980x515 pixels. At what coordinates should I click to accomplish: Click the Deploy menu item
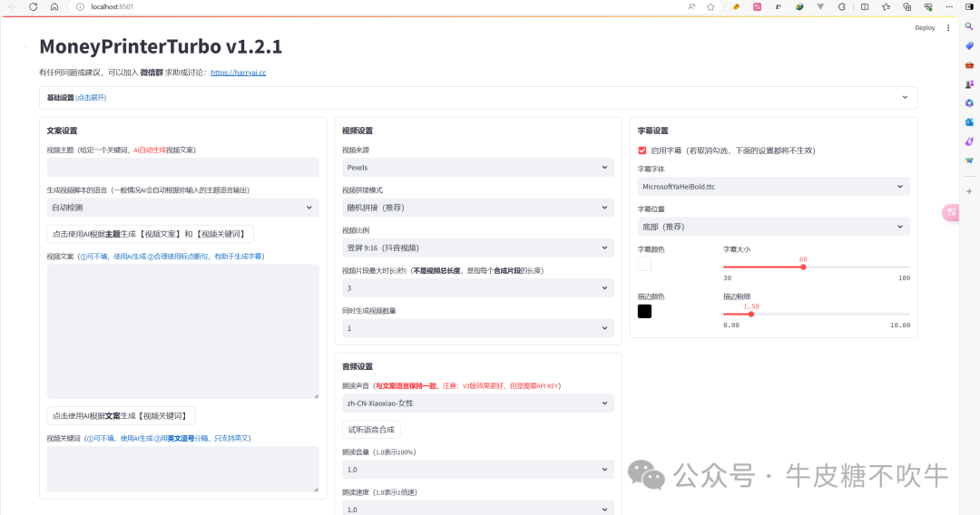point(925,27)
